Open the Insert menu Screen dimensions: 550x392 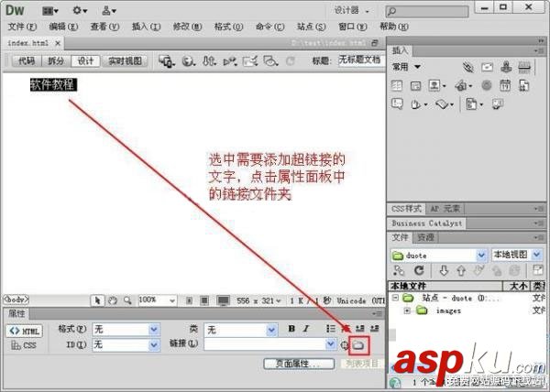(x=146, y=27)
